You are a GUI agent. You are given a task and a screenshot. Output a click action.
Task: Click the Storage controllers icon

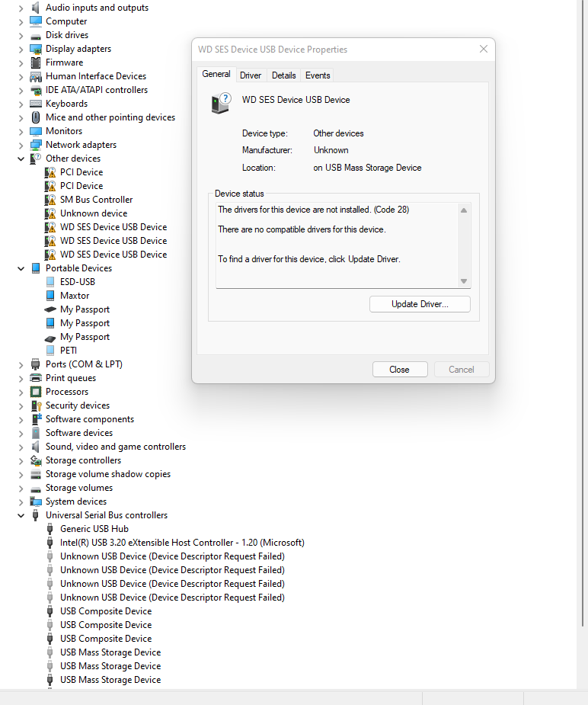click(36, 460)
